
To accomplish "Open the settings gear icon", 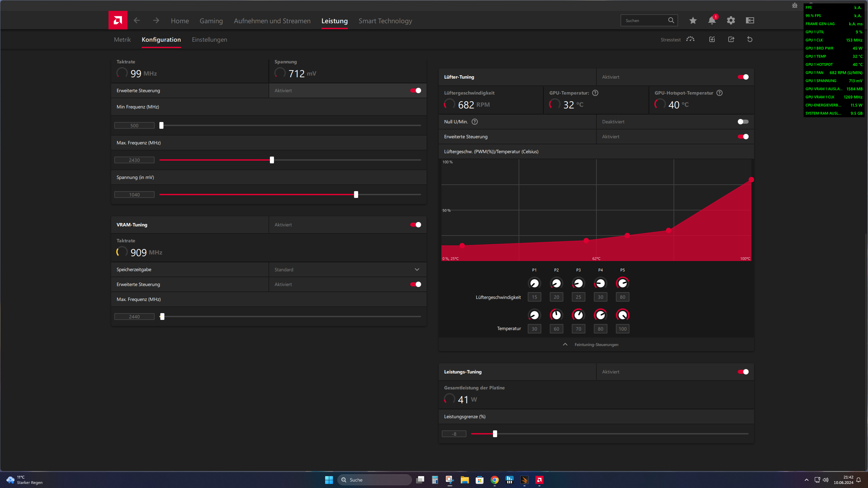I will [x=731, y=20].
